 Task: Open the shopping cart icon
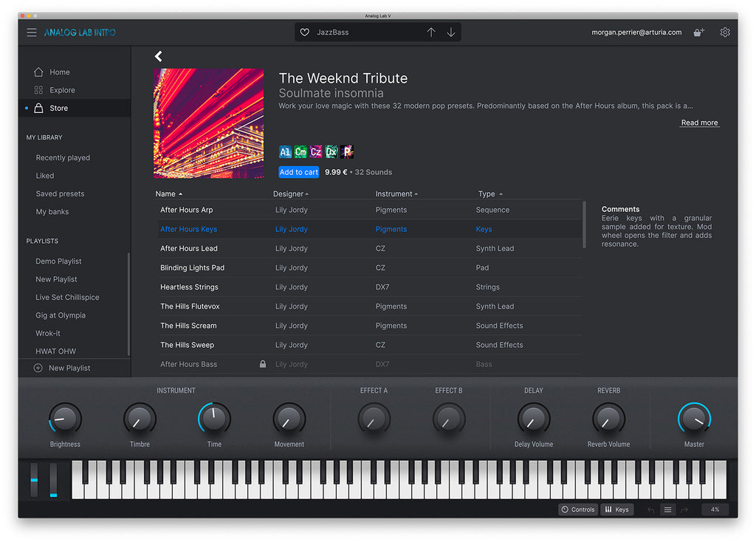click(x=698, y=32)
